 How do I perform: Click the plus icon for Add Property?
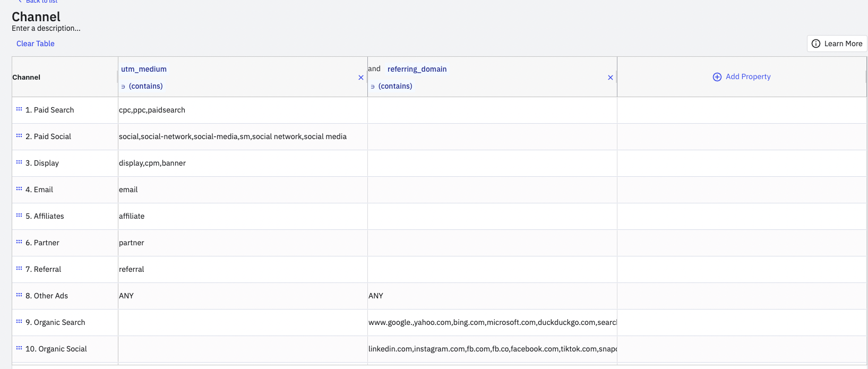point(717,77)
